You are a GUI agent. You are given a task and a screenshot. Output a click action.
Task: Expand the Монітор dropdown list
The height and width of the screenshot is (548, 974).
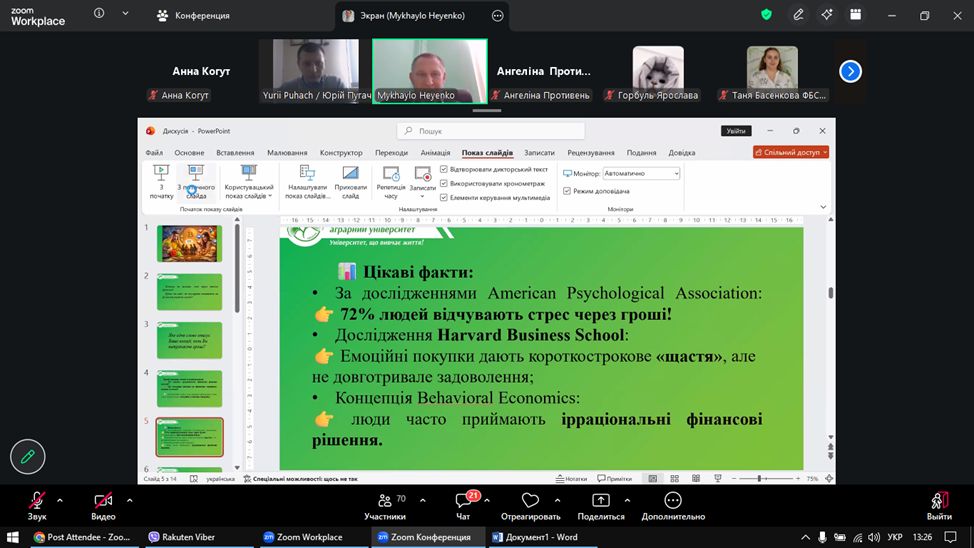click(676, 173)
